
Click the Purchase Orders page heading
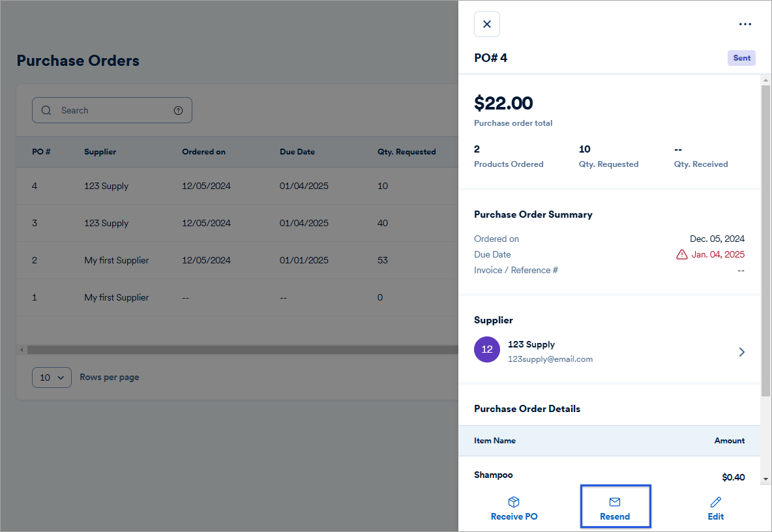78,61
